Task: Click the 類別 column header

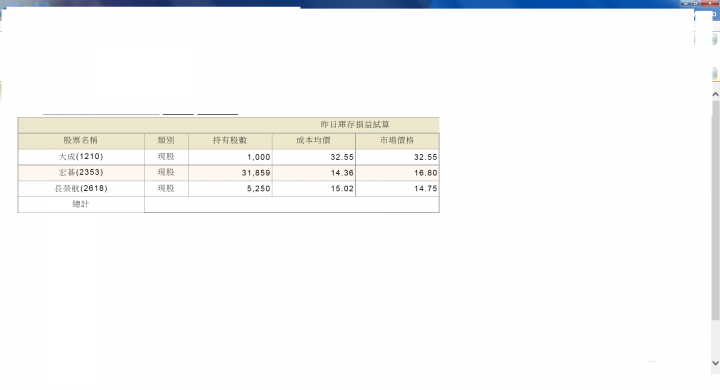Action: tap(166, 141)
